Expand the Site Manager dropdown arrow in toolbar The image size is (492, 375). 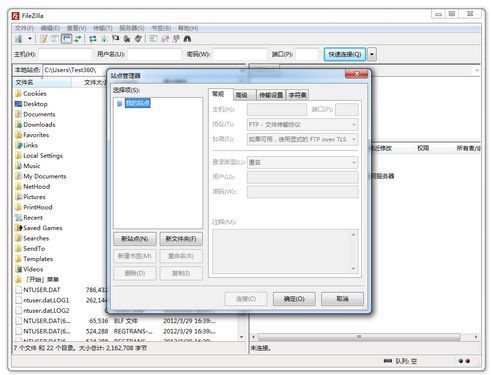(30, 39)
